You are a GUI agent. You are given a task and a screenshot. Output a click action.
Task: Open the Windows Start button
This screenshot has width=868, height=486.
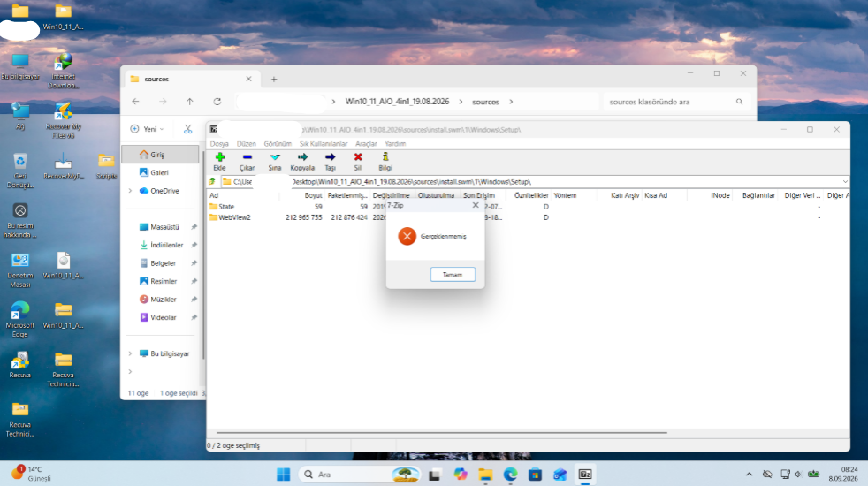click(284, 475)
